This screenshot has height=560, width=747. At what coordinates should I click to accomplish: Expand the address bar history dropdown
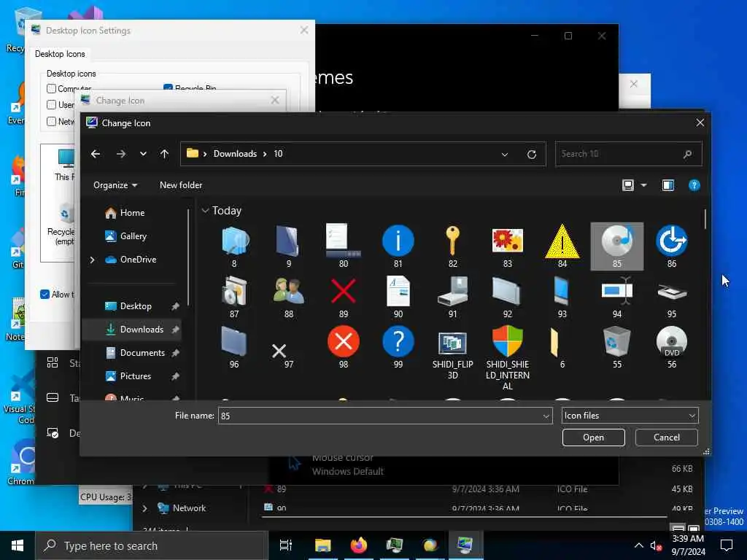[x=505, y=155]
